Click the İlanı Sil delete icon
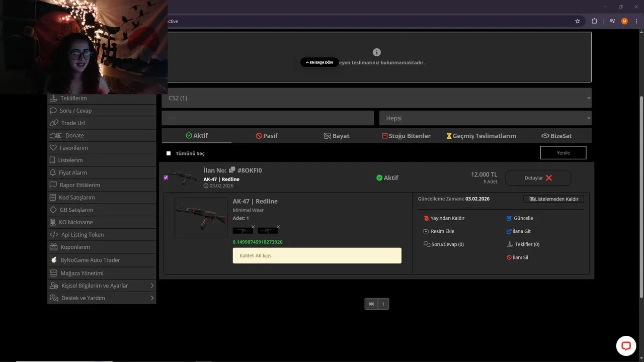This screenshot has height=362, width=644. pyautogui.click(x=509, y=257)
